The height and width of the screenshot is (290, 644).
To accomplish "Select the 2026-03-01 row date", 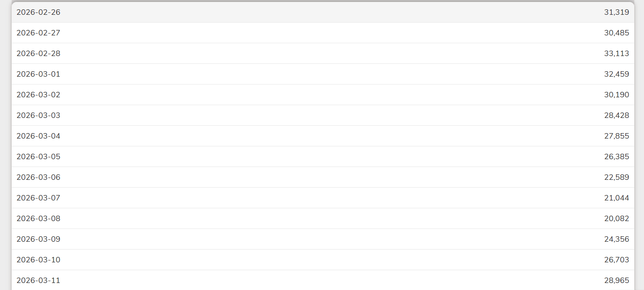I will [38, 74].
